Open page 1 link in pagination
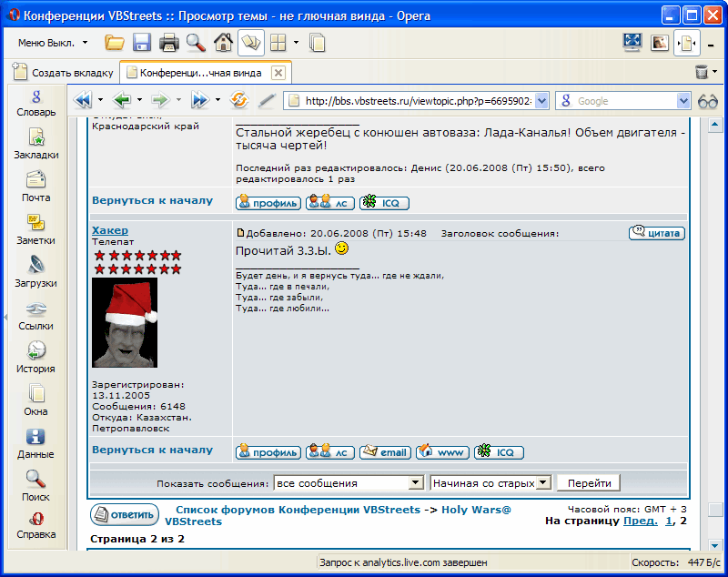 [x=669, y=521]
